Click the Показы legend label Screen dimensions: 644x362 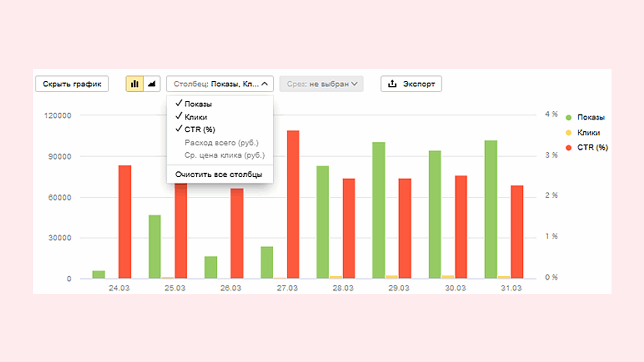[591, 117]
